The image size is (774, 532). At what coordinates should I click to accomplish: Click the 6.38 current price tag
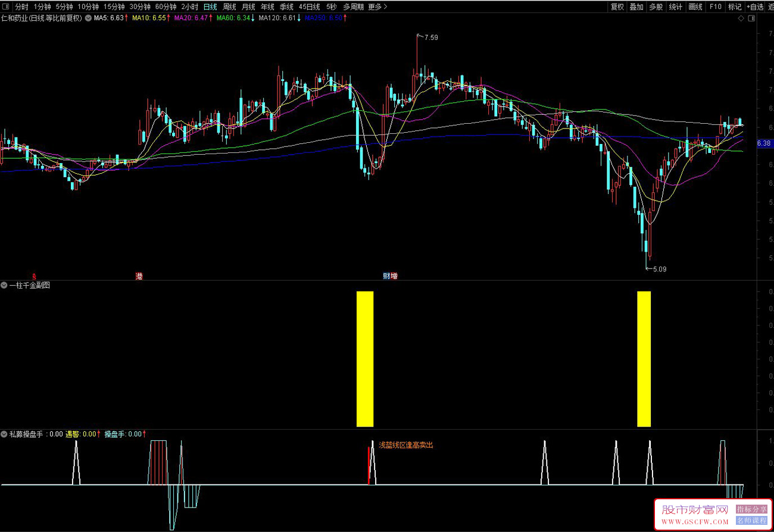(764, 143)
